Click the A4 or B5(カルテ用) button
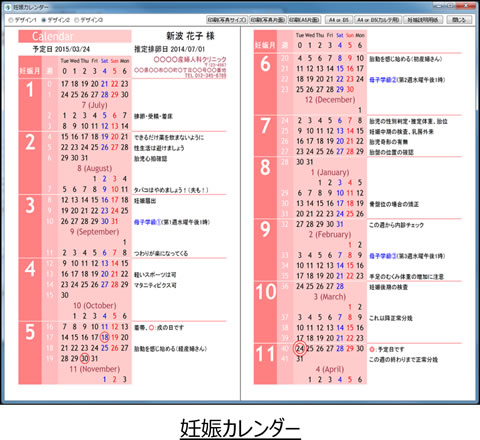Screen dimensions: 480x440 [378, 20]
